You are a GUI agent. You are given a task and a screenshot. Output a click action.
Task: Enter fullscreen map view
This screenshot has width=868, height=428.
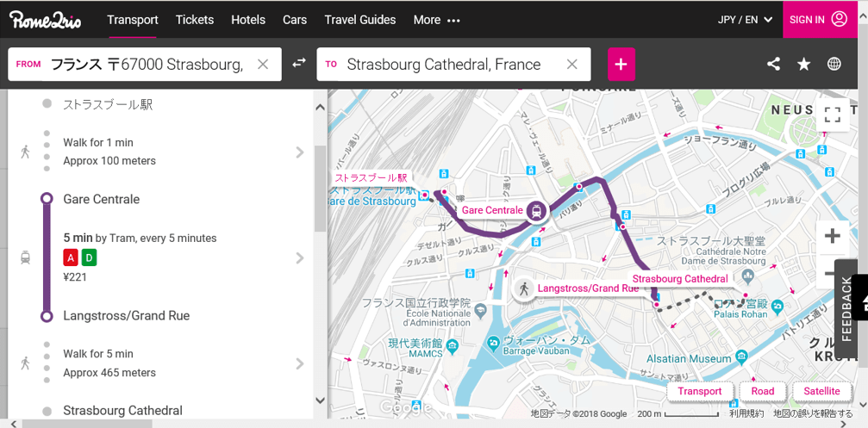(832, 115)
